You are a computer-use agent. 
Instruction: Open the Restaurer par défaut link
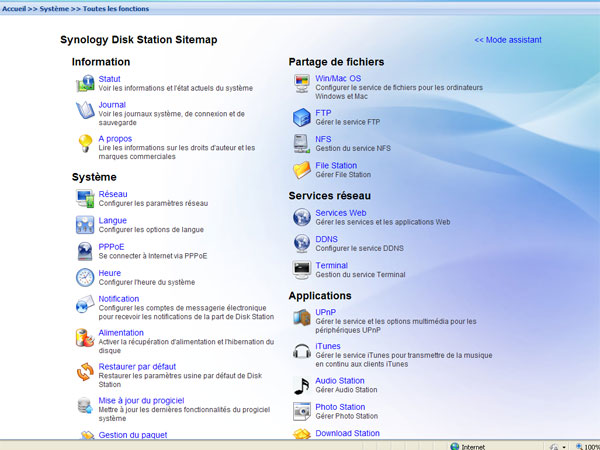[x=137, y=366]
